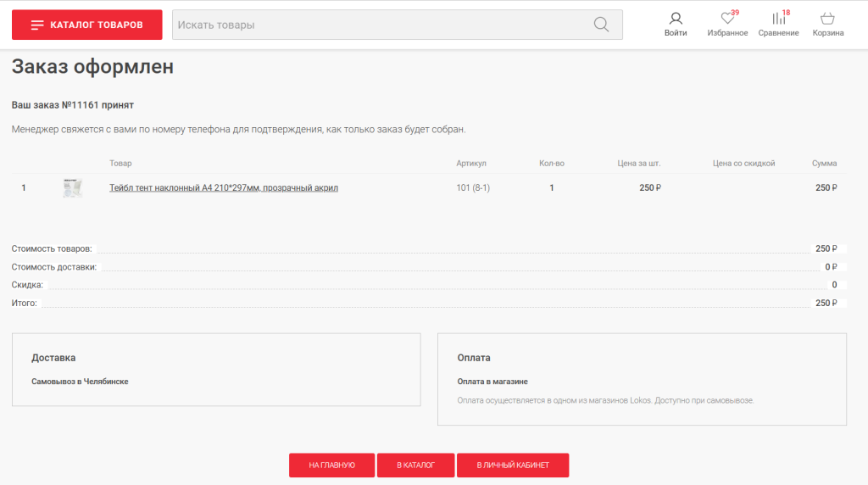Viewport: 868px width, 485px height.
Task: Open favorites via the heart icon
Action: coord(726,19)
